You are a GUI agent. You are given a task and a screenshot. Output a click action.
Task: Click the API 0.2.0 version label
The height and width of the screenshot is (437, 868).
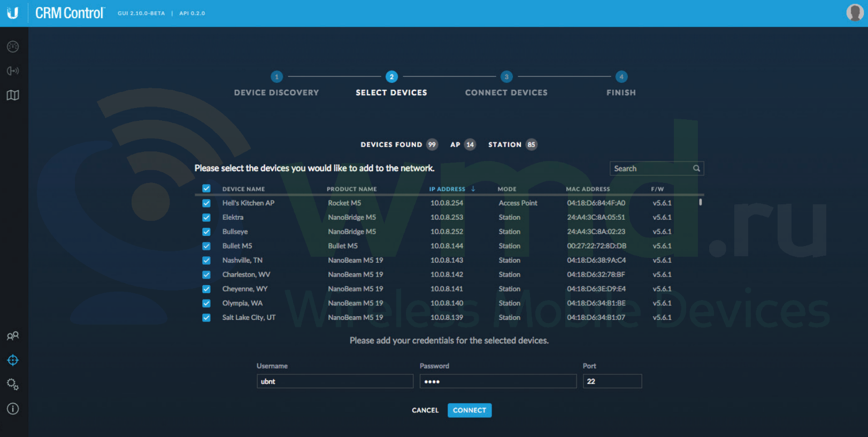[x=192, y=13]
